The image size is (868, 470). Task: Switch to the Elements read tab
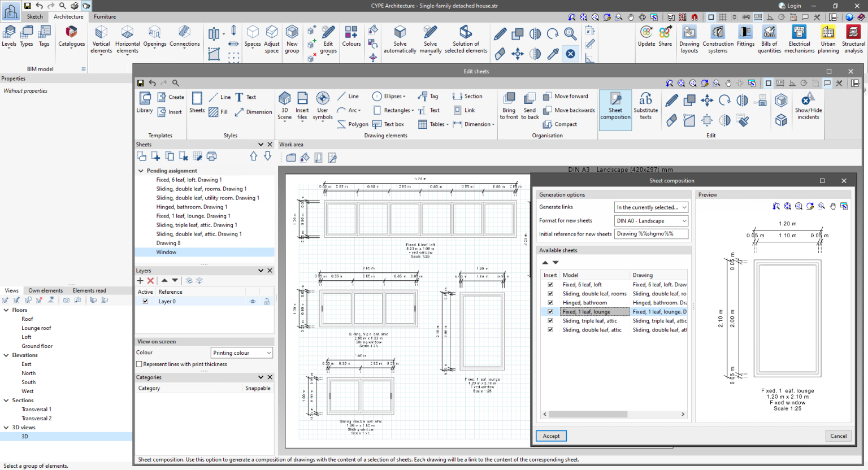click(89, 290)
